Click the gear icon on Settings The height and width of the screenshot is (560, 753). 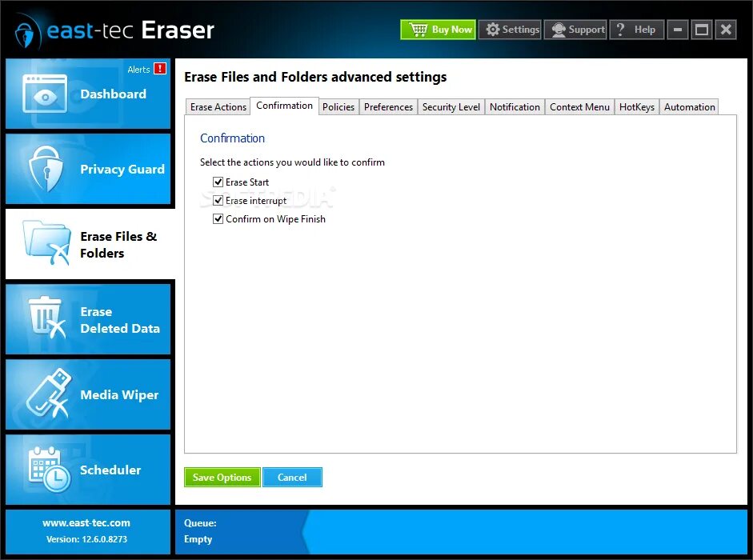coord(493,30)
